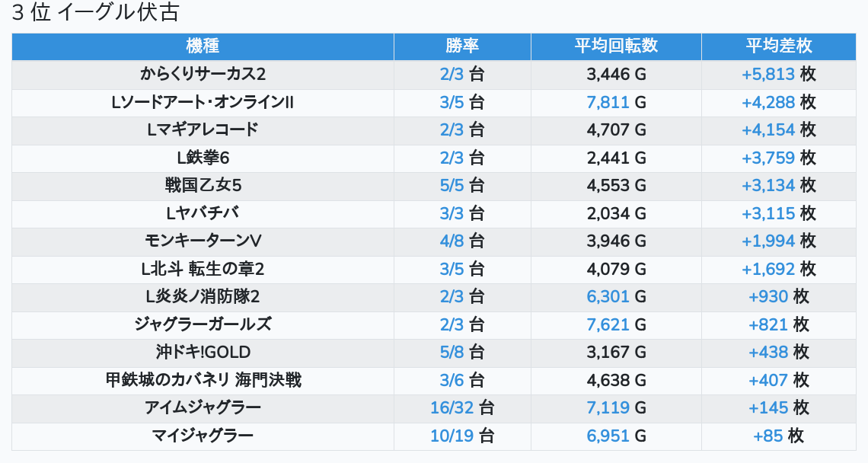Click the 7,621 spins for ジャグラーガールズ
Screen dimensions: 868x463
click(x=608, y=324)
